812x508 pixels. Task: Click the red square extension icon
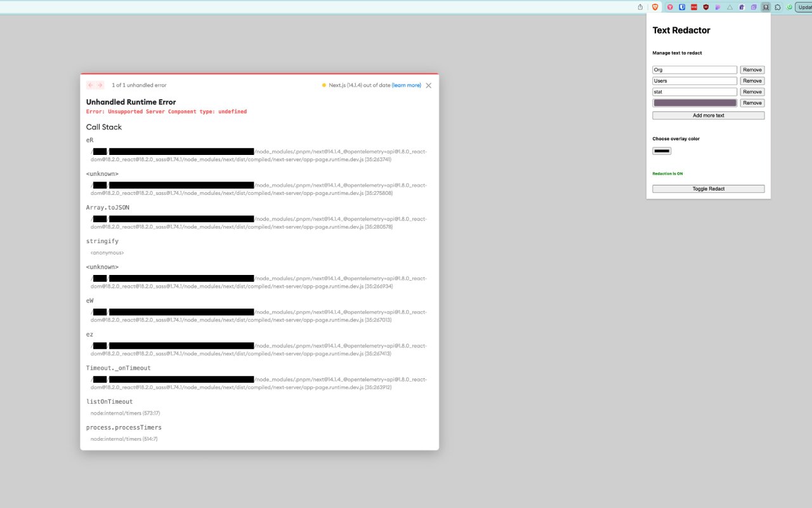(693, 7)
